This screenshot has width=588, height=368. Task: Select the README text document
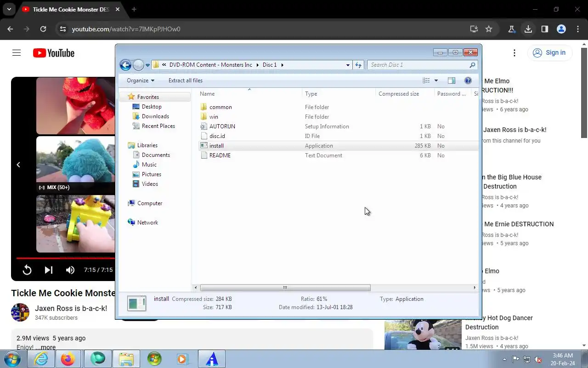220,155
